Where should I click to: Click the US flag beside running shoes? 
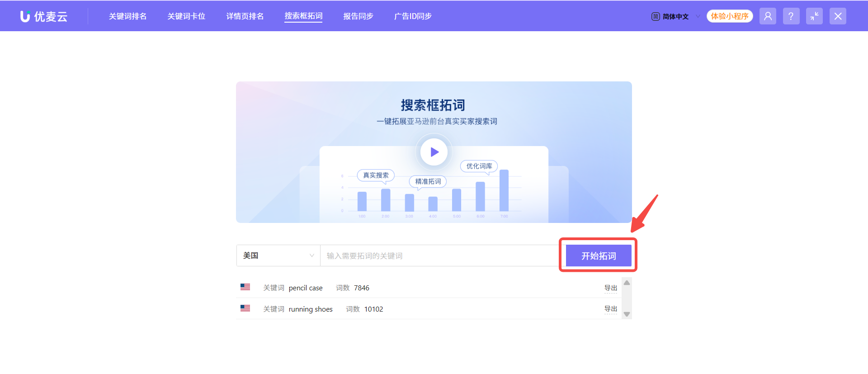[245, 308]
